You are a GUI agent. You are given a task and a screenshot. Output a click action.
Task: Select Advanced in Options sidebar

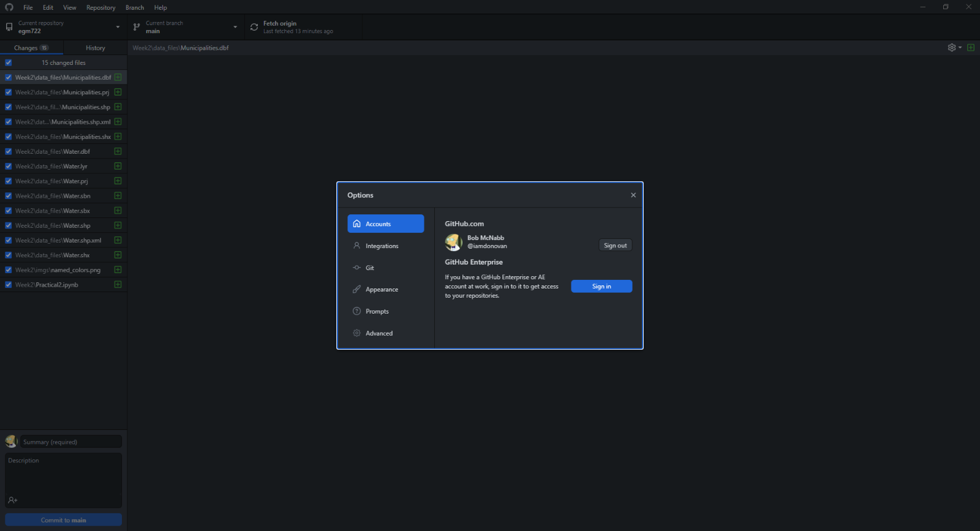point(386,333)
